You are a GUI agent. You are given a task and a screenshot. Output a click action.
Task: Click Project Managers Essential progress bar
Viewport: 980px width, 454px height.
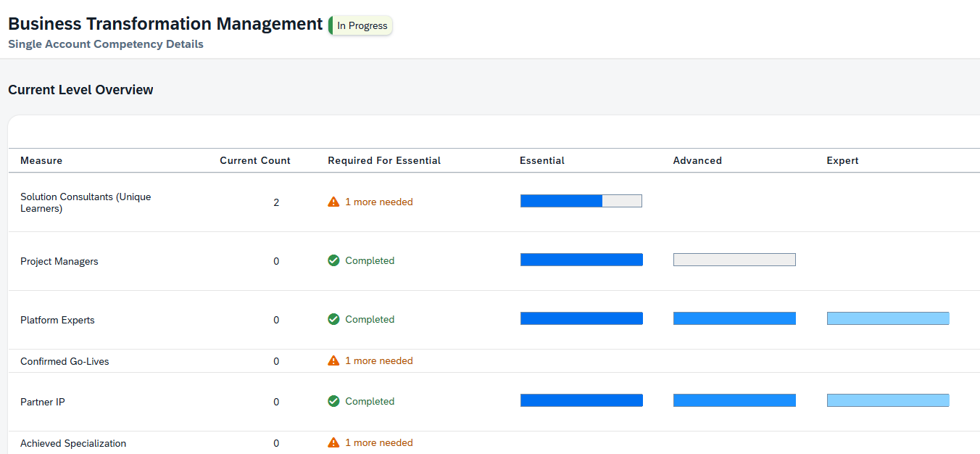tap(581, 260)
